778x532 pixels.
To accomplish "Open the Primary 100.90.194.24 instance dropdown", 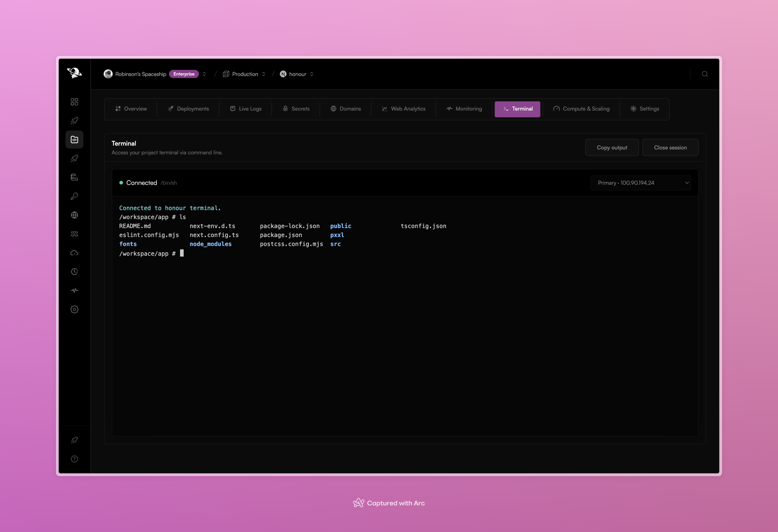I will [x=640, y=183].
